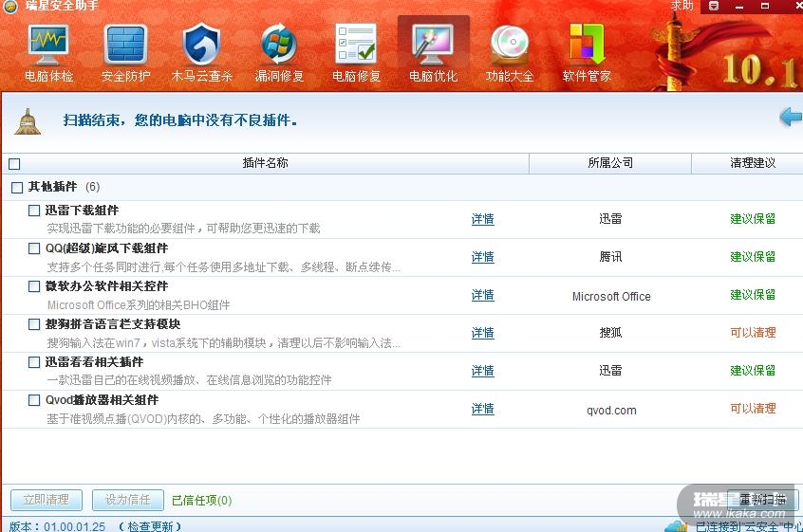Check 迅雷看看相关插件 checkbox
803x532 pixels.
coord(34,362)
